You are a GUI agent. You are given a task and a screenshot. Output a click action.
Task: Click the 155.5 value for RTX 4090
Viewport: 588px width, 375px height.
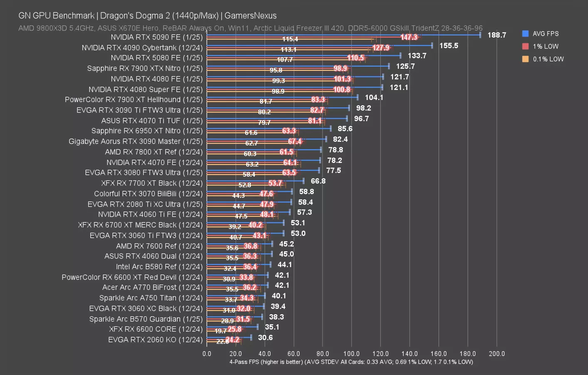(449, 45)
